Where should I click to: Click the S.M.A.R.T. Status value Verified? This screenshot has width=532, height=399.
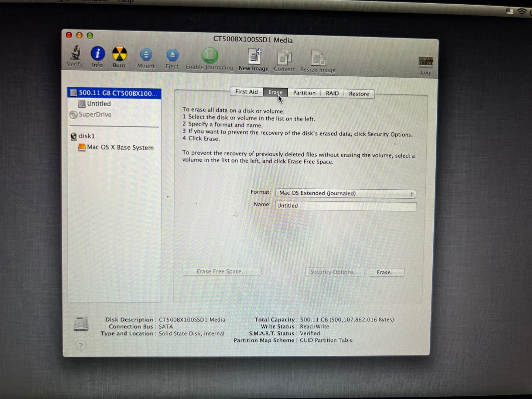tap(310, 333)
